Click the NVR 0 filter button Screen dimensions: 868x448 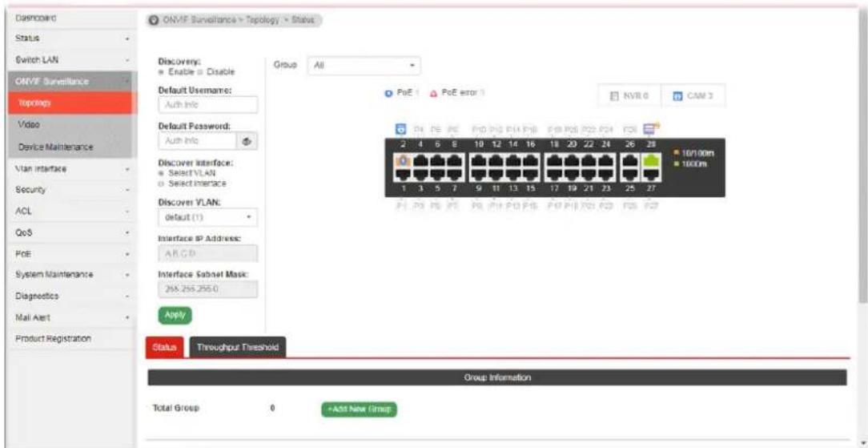629,96
